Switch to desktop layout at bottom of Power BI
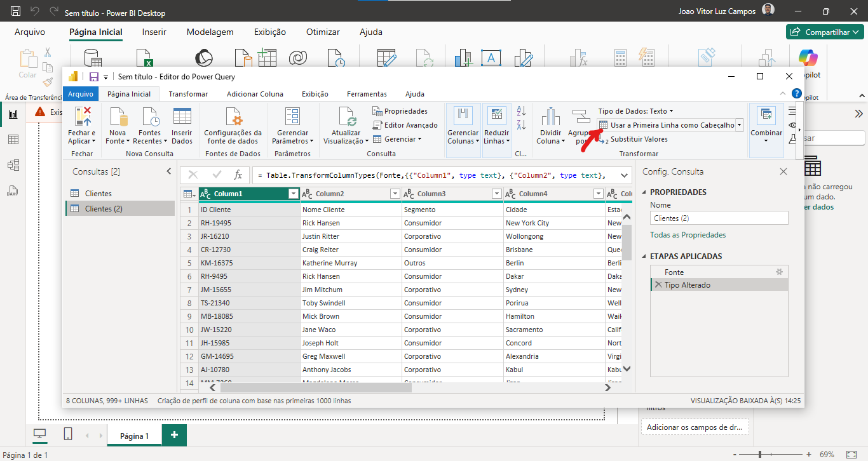Screen dimensions: 868x461 click(x=40, y=434)
